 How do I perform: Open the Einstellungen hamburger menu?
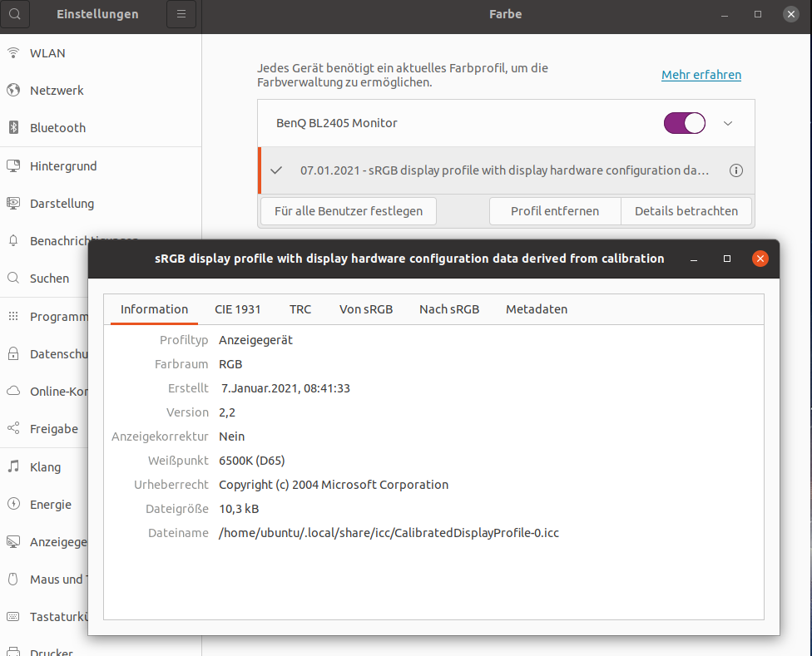(181, 14)
